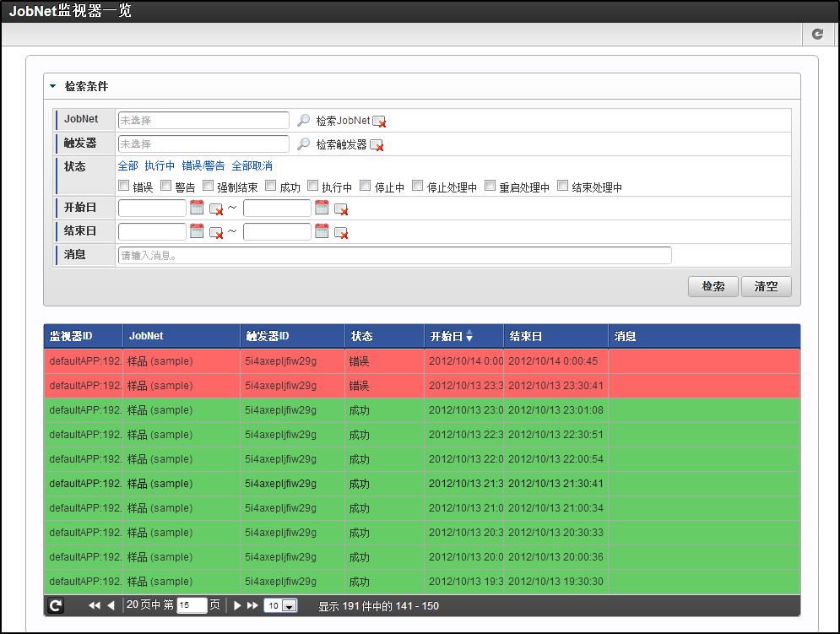Select row ending 2012/10/13 21:30:41
The width and height of the screenshot is (840, 634).
pyautogui.click(x=422, y=484)
